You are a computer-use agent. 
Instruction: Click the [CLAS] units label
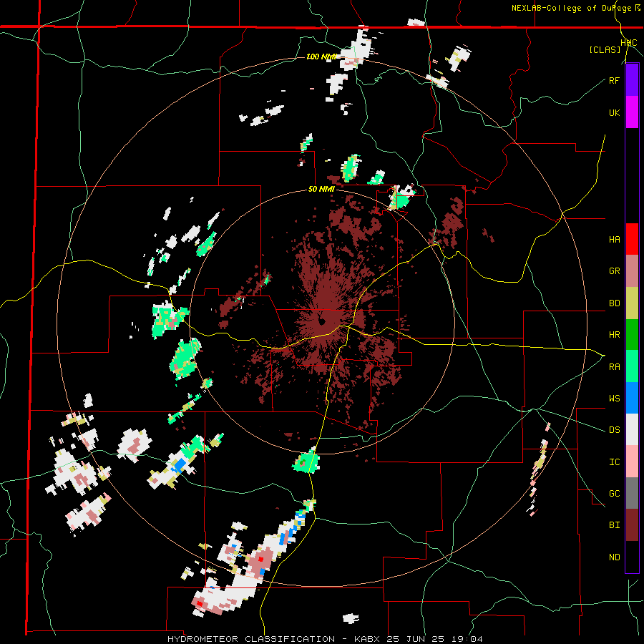coord(605,49)
